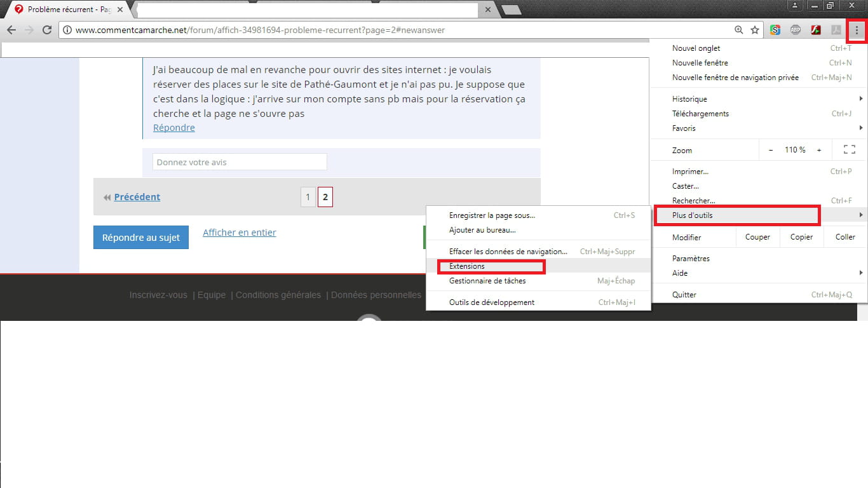Bookmark this page with the star icon
The width and height of the screenshot is (868, 488).
coord(755,30)
